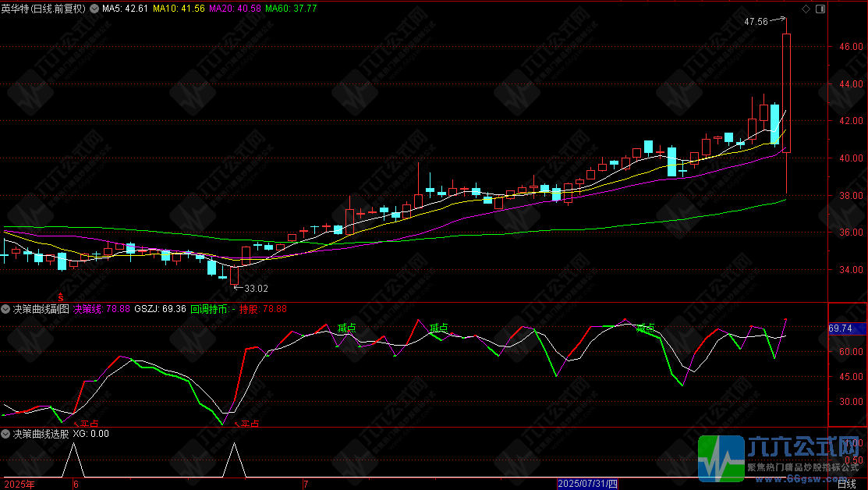Click the month 7 marker on time axis
868x490 pixels.
coord(306,484)
